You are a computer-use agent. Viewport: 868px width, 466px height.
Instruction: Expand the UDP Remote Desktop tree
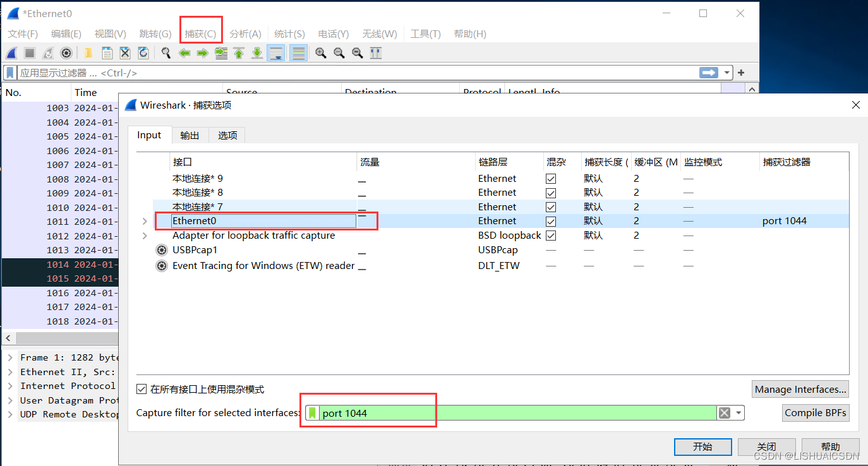click(x=10, y=414)
